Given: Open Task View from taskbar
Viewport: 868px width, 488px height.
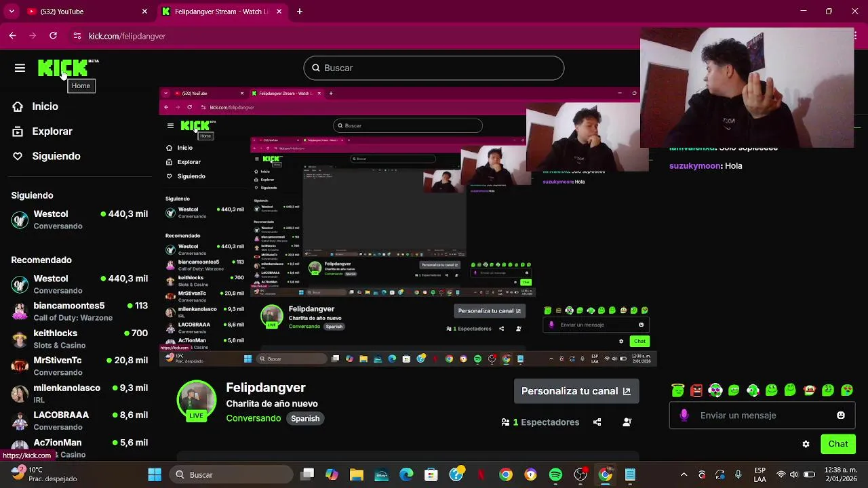Looking at the screenshot, I should 307,474.
